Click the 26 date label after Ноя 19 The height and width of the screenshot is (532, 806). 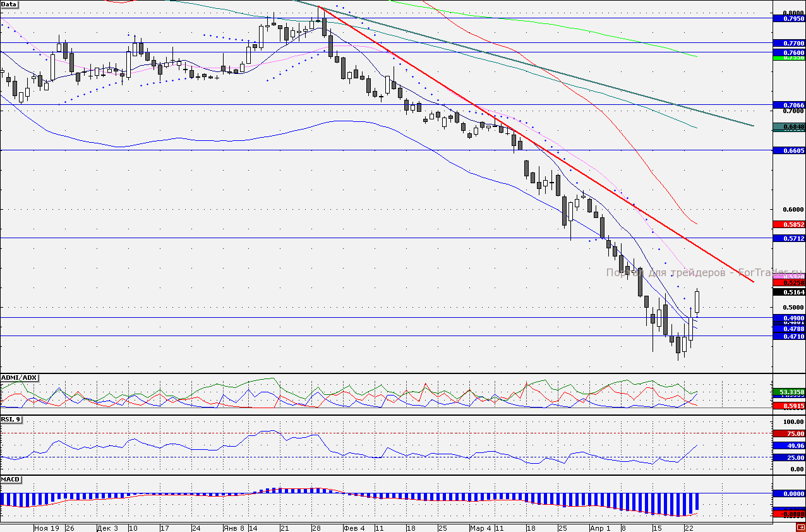tap(69, 528)
